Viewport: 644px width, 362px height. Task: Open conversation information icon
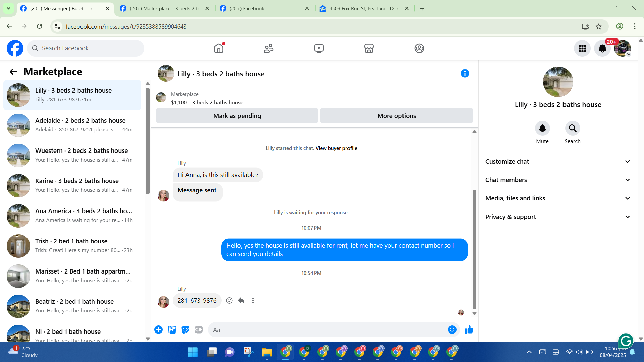tap(465, 73)
